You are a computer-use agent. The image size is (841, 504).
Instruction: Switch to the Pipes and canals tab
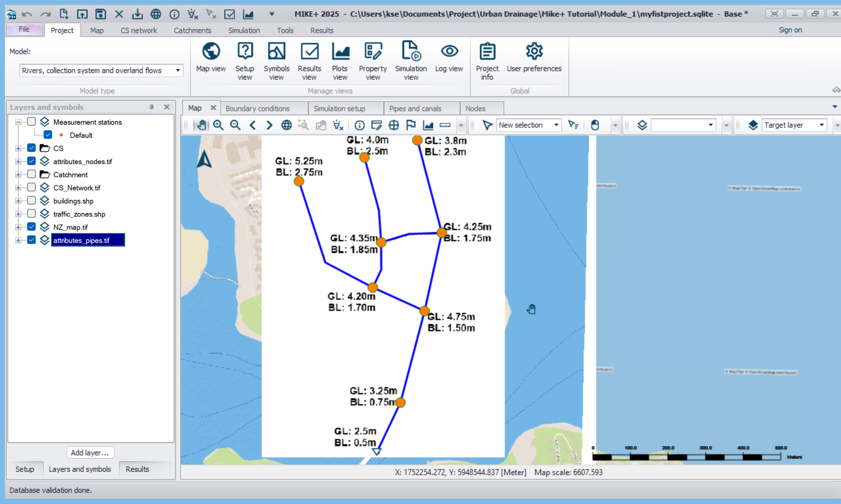pos(415,109)
